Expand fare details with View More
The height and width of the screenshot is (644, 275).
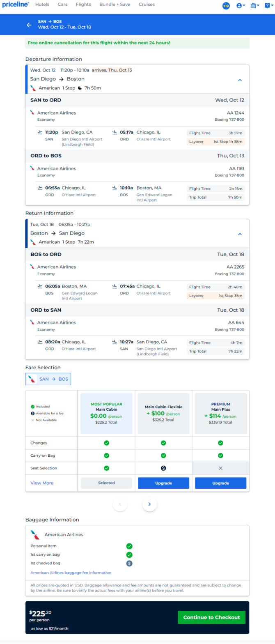(42, 483)
